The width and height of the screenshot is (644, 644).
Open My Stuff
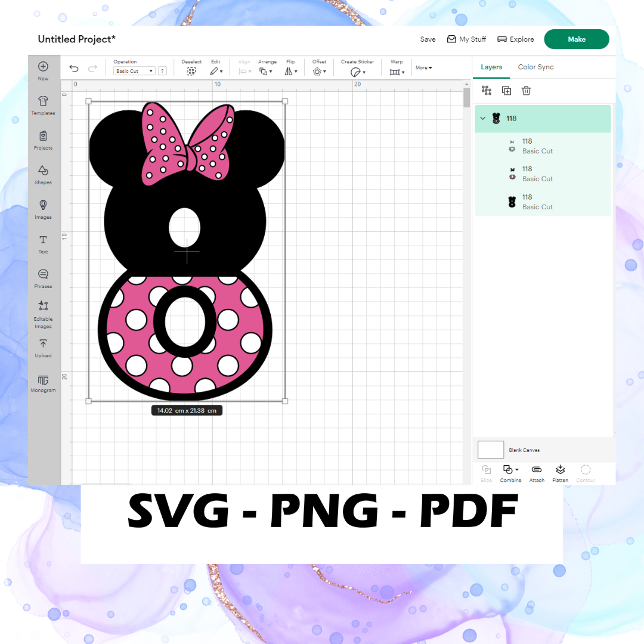(466, 39)
